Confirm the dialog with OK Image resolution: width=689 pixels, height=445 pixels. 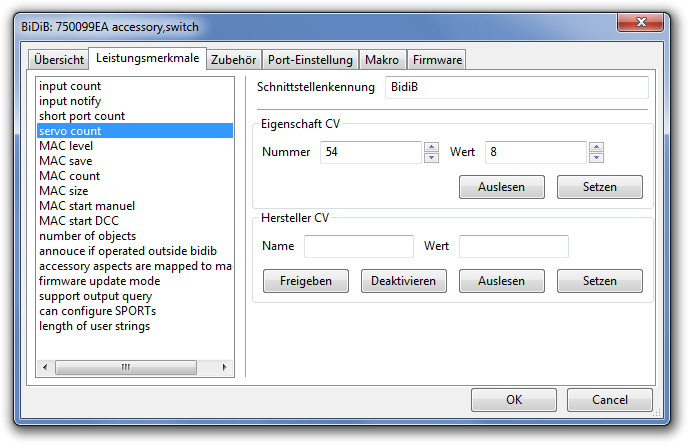pyautogui.click(x=514, y=400)
